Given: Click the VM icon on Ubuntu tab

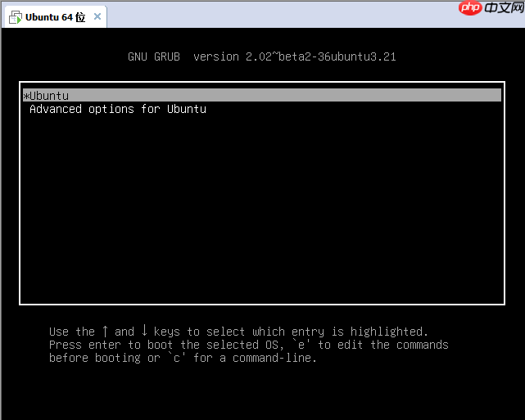Looking at the screenshot, I should (x=16, y=17).
